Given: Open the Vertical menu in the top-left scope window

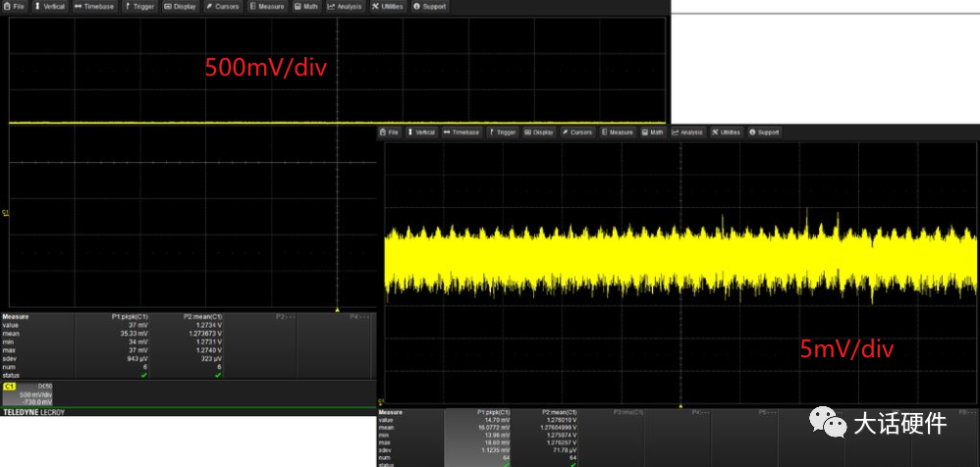Looking at the screenshot, I should (x=50, y=6).
